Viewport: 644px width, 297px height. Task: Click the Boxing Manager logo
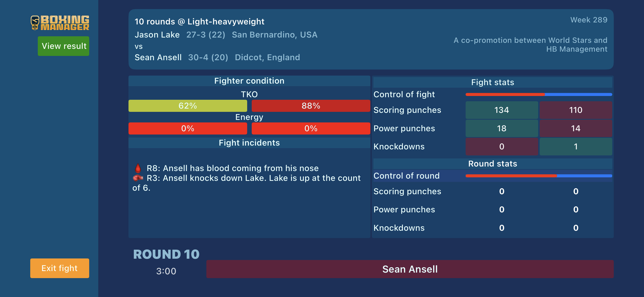pos(60,23)
